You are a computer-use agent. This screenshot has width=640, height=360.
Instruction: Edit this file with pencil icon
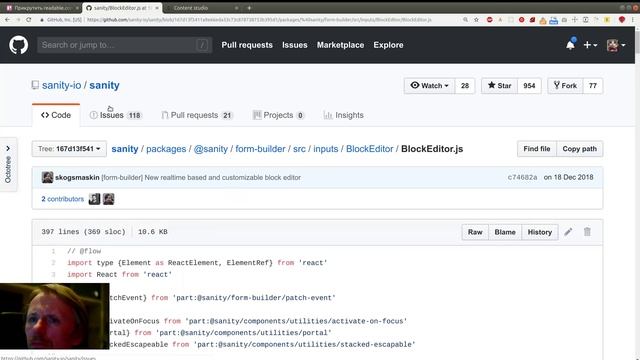(568, 232)
